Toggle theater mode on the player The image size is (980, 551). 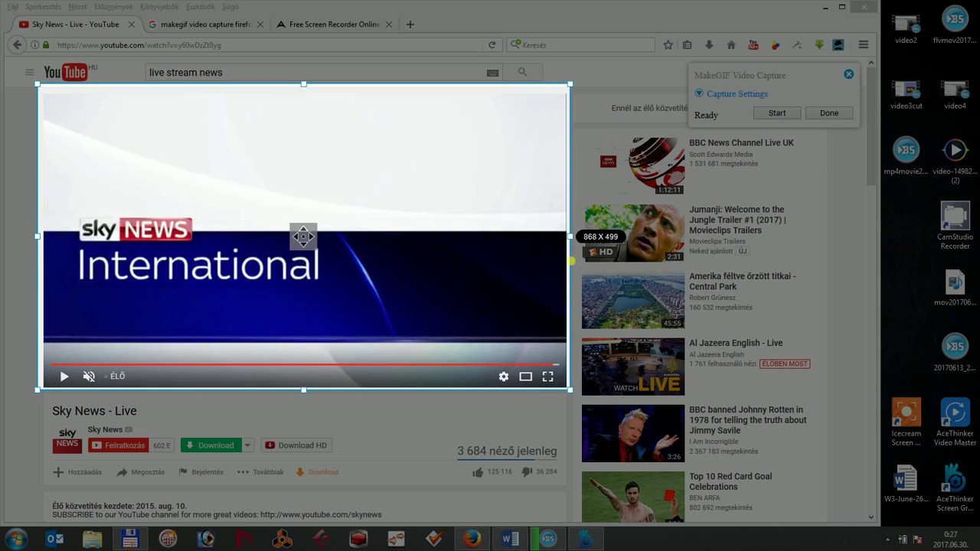[x=525, y=377]
